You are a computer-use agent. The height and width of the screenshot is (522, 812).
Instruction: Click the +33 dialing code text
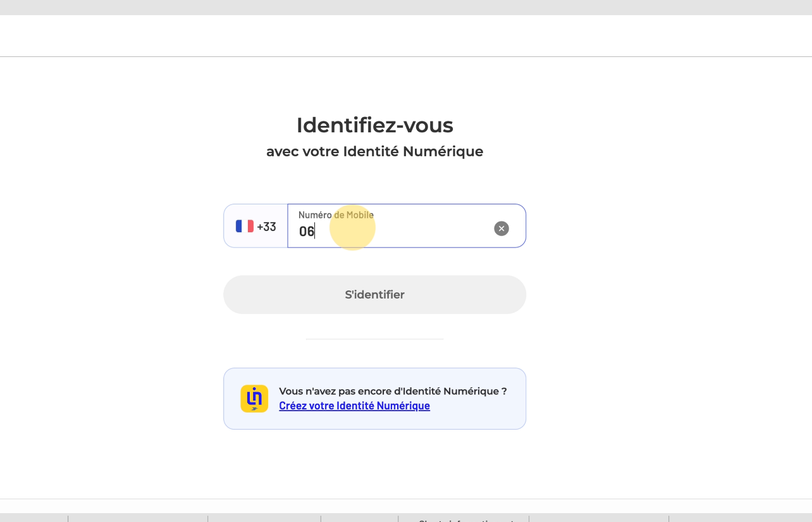point(267,227)
